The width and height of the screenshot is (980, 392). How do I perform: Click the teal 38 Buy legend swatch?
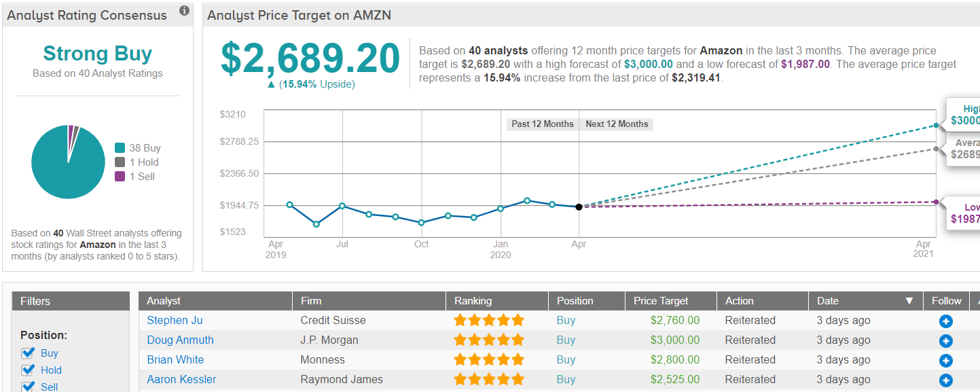120,148
